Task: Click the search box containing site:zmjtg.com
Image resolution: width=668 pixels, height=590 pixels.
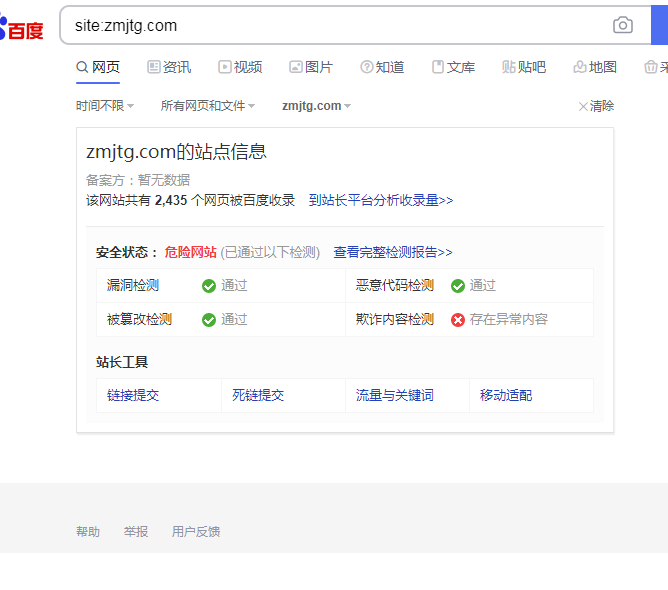Action: [x=330, y=25]
